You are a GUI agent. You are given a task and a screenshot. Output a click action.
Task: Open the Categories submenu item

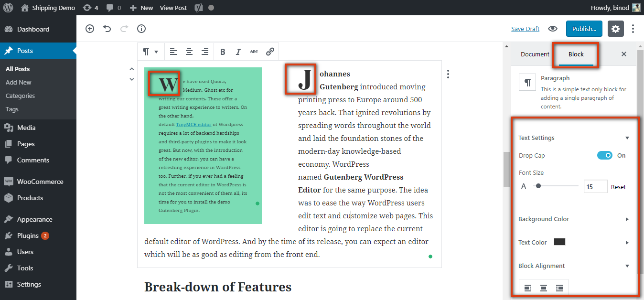coord(20,96)
